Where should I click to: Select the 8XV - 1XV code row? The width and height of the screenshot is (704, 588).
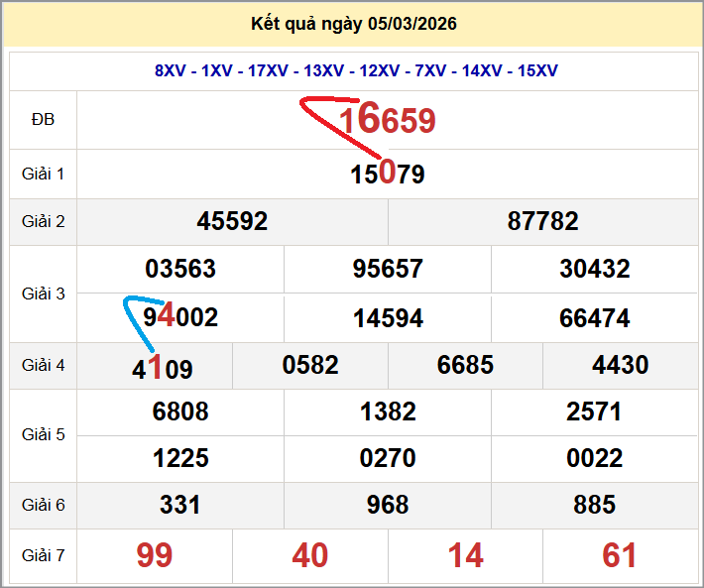click(356, 70)
